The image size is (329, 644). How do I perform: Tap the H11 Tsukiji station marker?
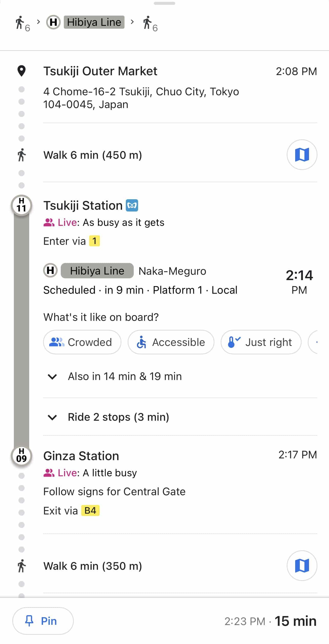pos(22,205)
